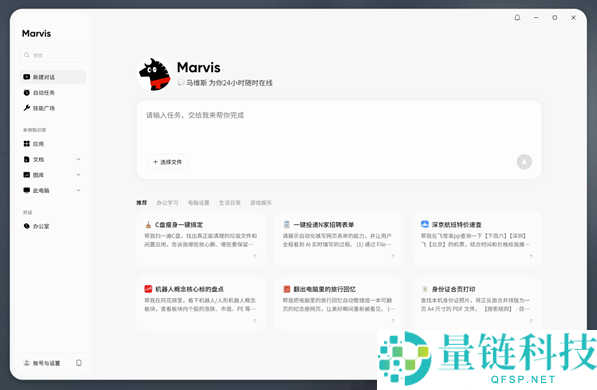Click the arrow on 机器人概念核心标的盘点 card

[255, 321]
